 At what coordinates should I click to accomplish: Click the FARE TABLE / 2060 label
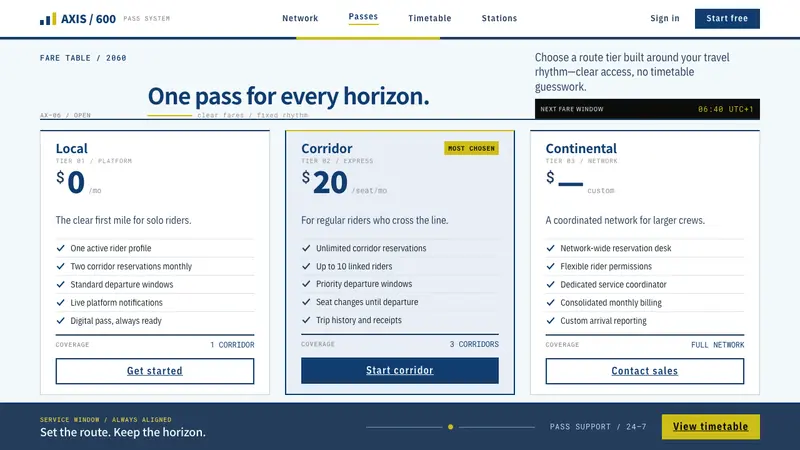(83, 58)
